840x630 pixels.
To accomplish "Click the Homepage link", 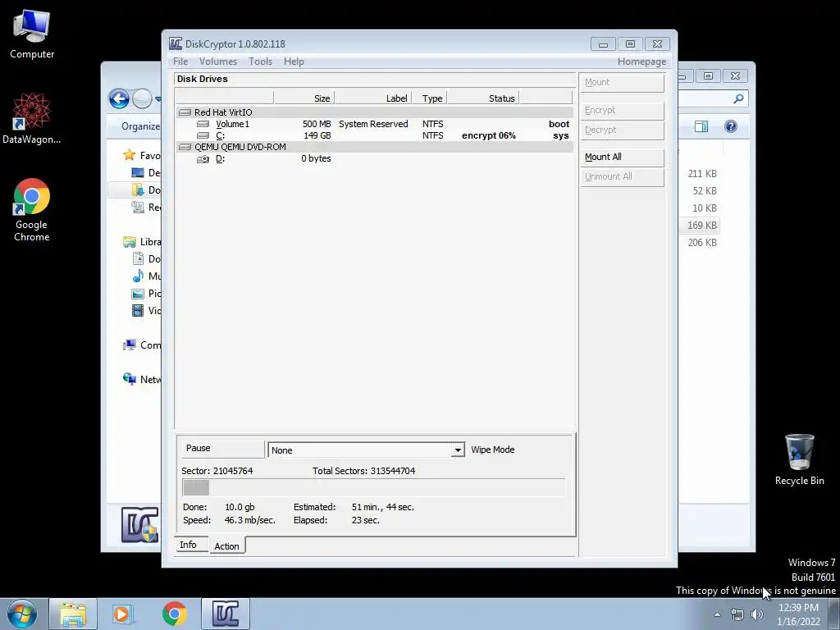I will (641, 62).
